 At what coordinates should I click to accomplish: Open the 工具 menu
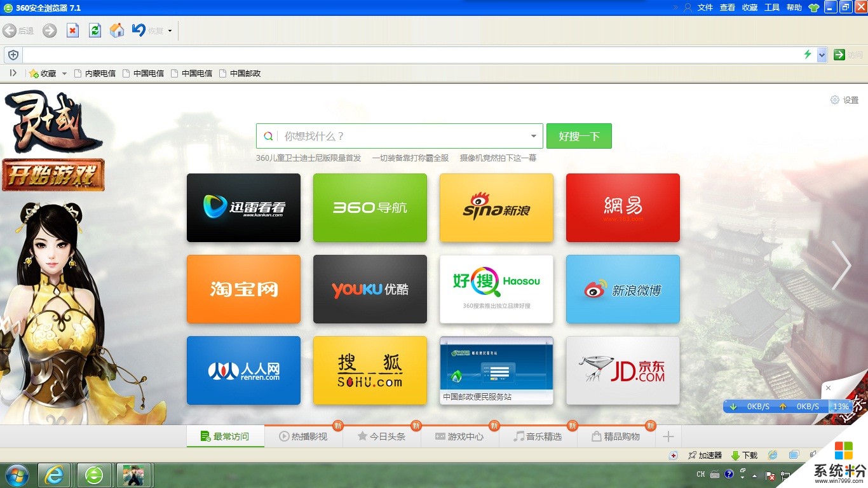(772, 8)
